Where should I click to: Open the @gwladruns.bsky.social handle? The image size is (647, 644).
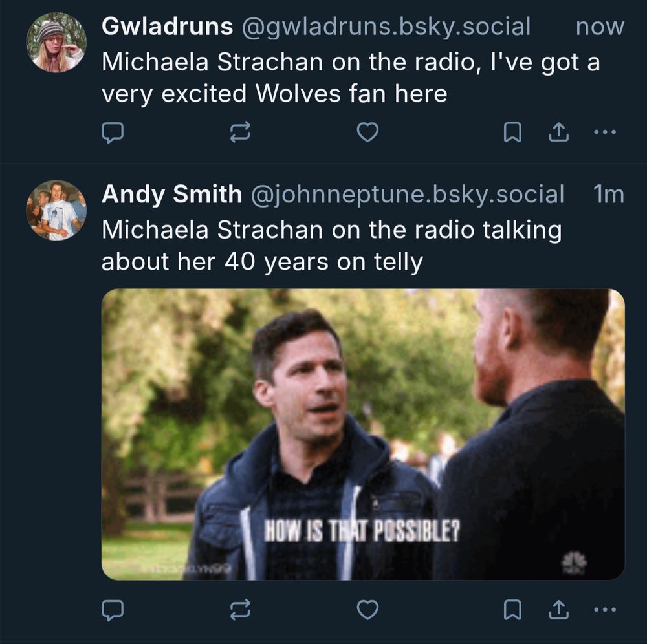[386, 27]
